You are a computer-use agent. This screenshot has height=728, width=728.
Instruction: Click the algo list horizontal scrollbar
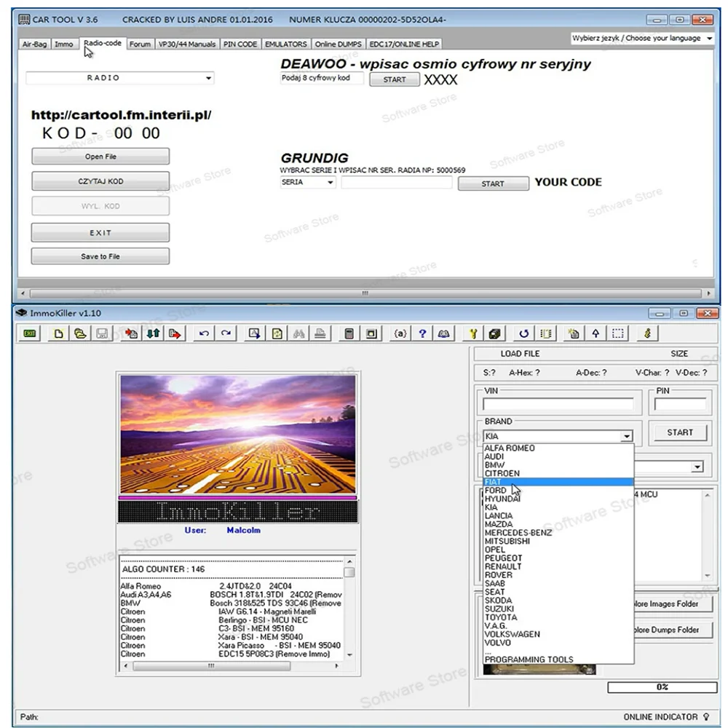pos(231,666)
